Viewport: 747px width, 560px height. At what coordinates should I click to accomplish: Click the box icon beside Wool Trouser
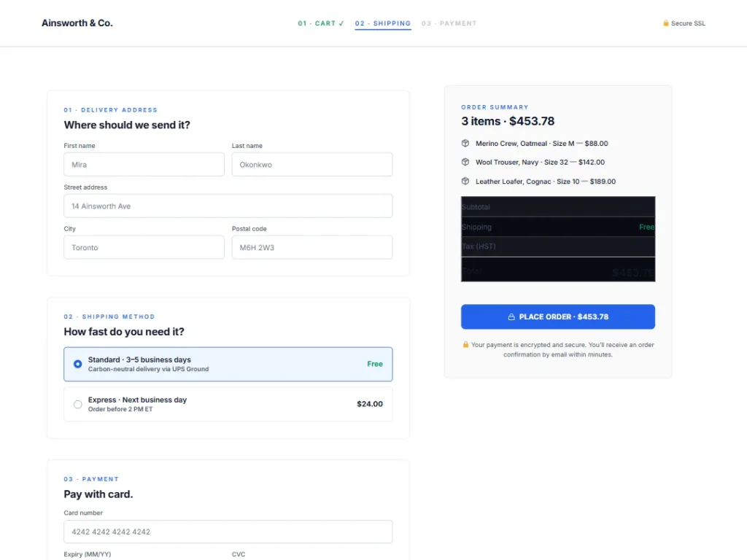point(465,162)
